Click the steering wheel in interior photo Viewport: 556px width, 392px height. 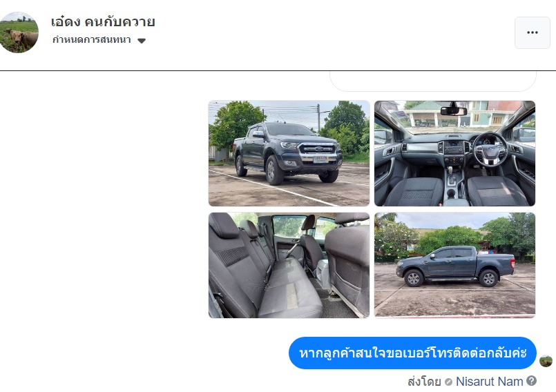point(490,150)
